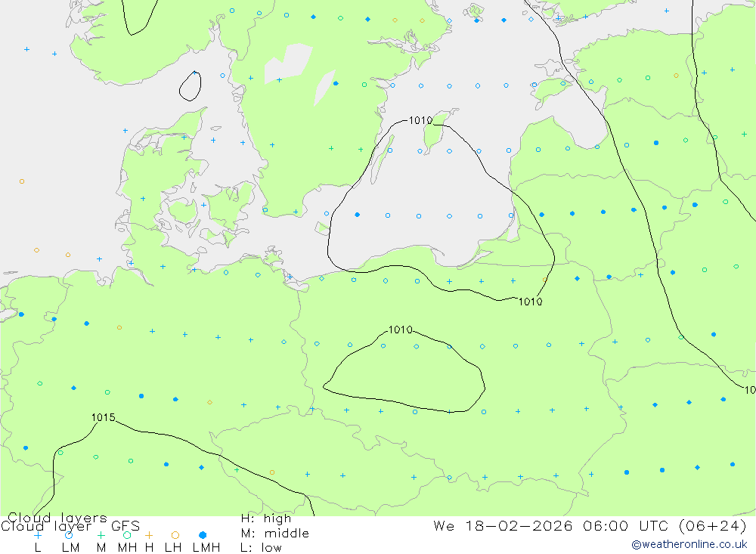Screen dimensions: 756x554
Task: Click the blue open-circle LM legend symbol
Action: tap(69, 535)
